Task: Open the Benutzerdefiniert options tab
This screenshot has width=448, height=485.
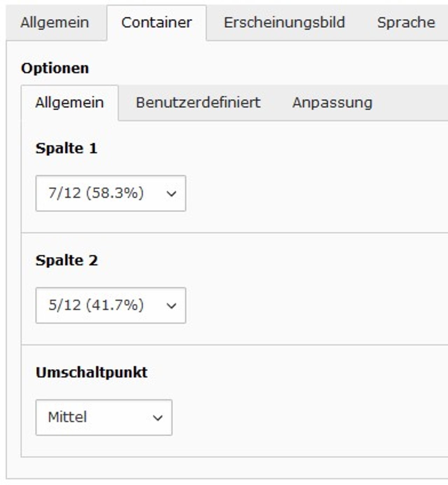Action: click(x=198, y=103)
